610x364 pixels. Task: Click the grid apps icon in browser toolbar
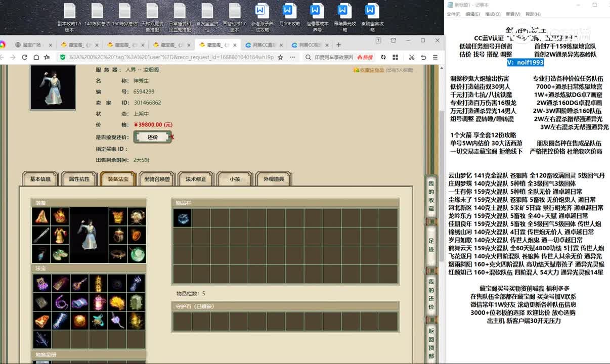pyautogui.click(x=395, y=57)
